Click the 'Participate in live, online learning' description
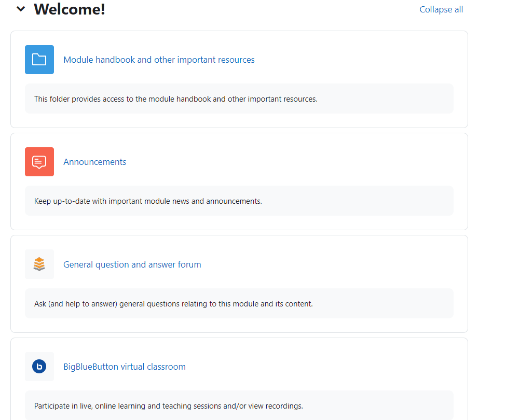Image resolution: width=506 pixels, height=420 pixels. point(168,405)
